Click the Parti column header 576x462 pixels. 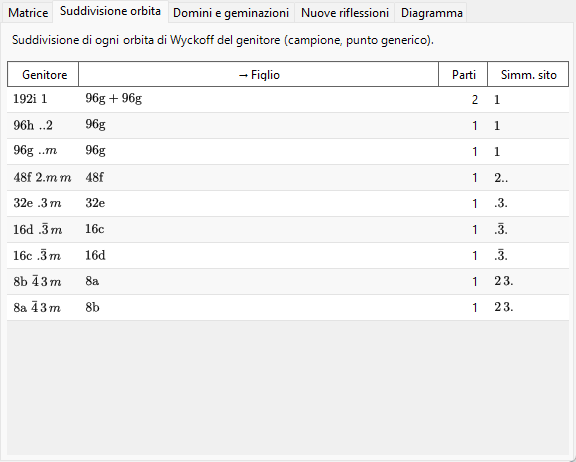pos(463,75)
